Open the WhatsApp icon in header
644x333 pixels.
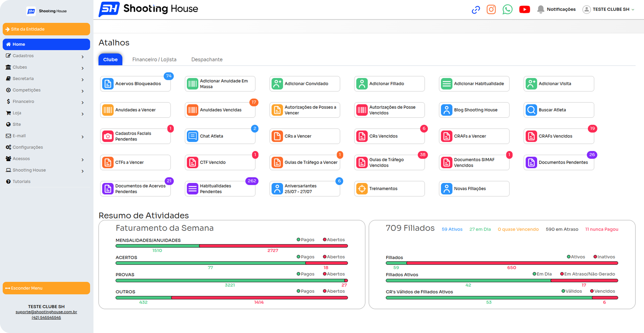tap(507, 9)
